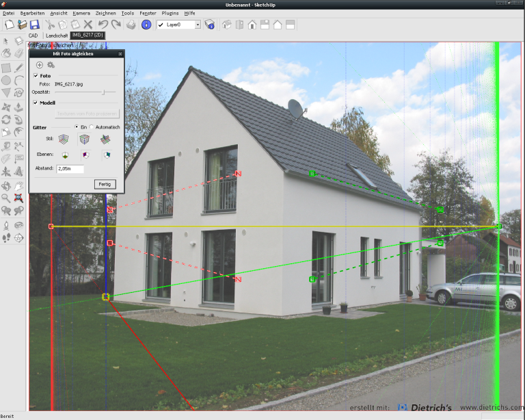Viewport: 525px width, 420px height.
Task: Undo the last action
Action: tap(103, 25)
